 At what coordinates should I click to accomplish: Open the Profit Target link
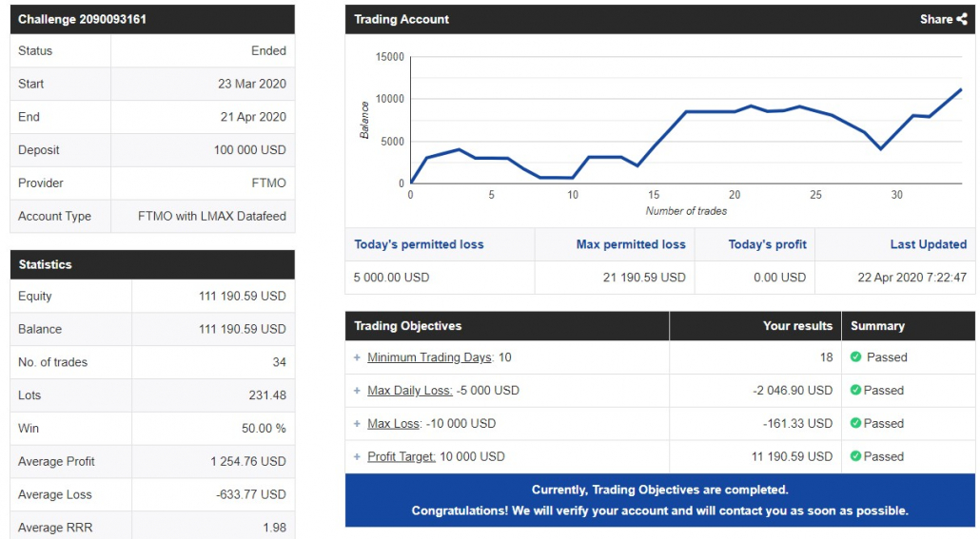402,457
